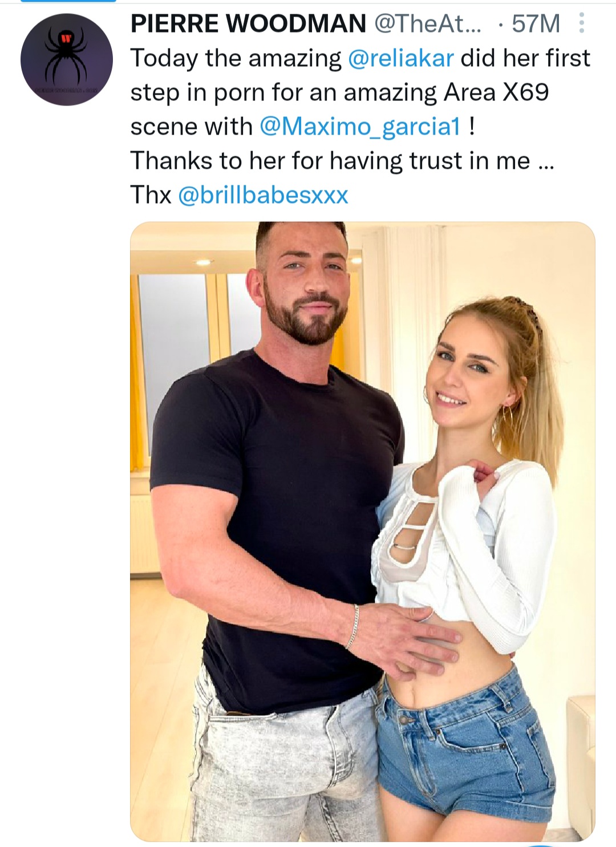This screenshot has height=847, width=616.
Task: Open the three-dot more options menu
Action: [581, 23]
